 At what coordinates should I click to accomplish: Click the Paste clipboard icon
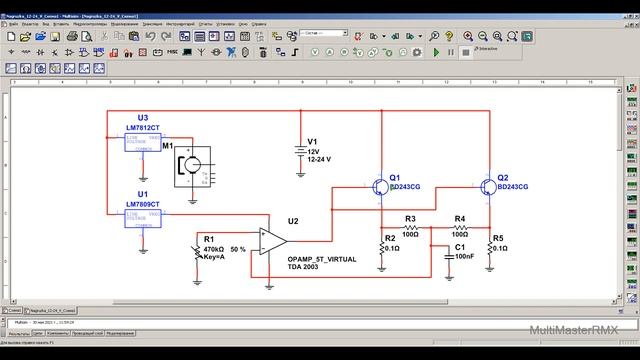coord(134,36)
